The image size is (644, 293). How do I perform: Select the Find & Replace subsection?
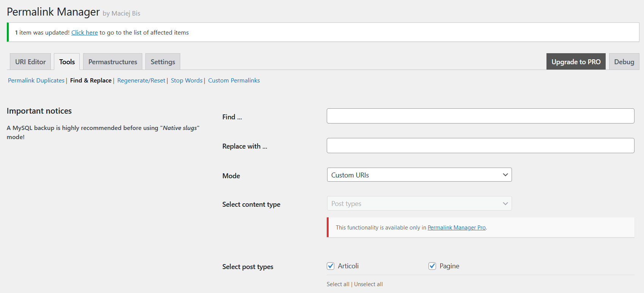click(91, 81)
